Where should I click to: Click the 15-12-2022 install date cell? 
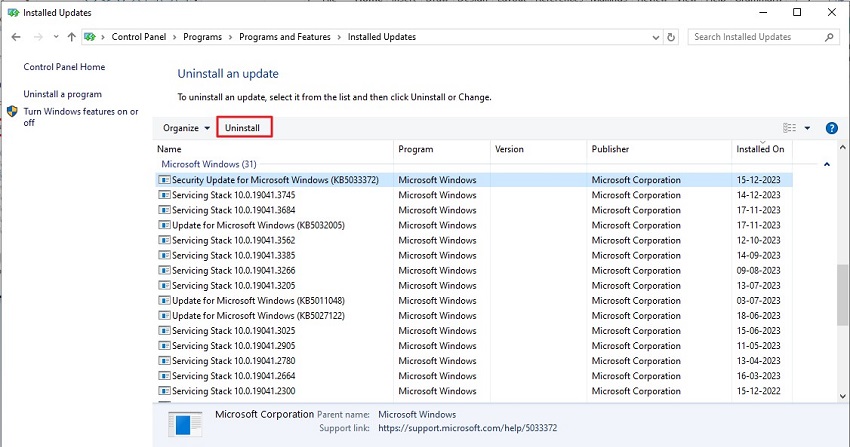pos(758,391)
